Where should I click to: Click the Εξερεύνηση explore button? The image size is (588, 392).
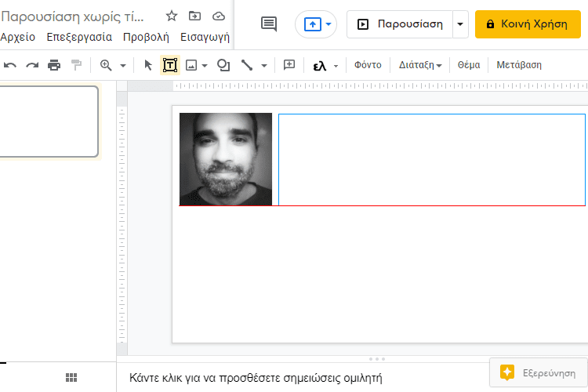click(x=538, y=372)
